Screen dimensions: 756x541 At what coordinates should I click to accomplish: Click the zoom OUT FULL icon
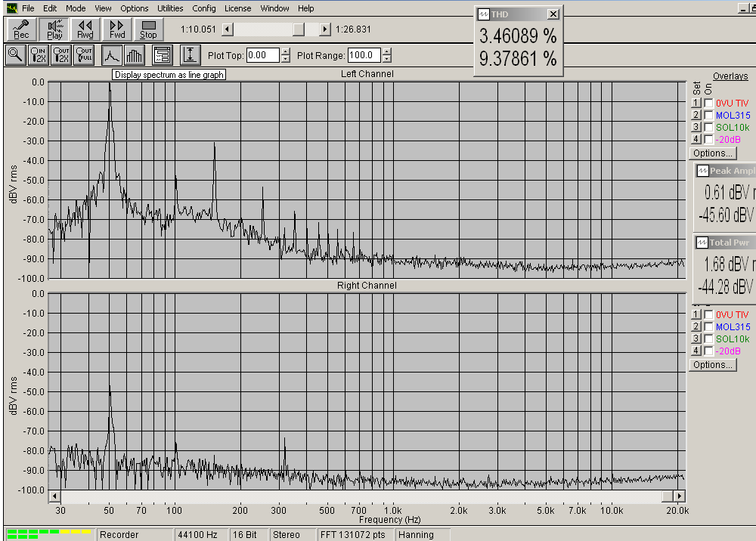click(84, 55)
